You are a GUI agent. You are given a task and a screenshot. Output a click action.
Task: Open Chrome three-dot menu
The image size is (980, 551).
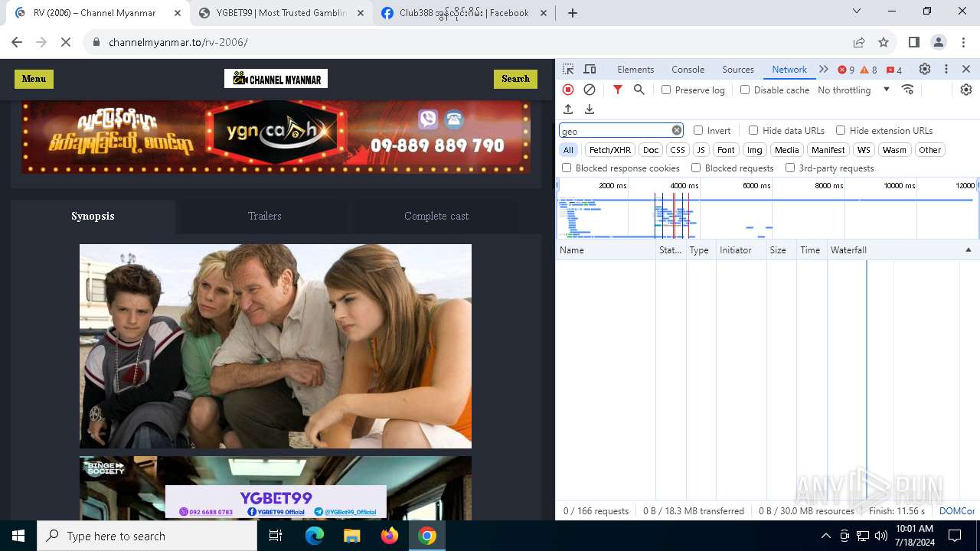coord(963,42)
